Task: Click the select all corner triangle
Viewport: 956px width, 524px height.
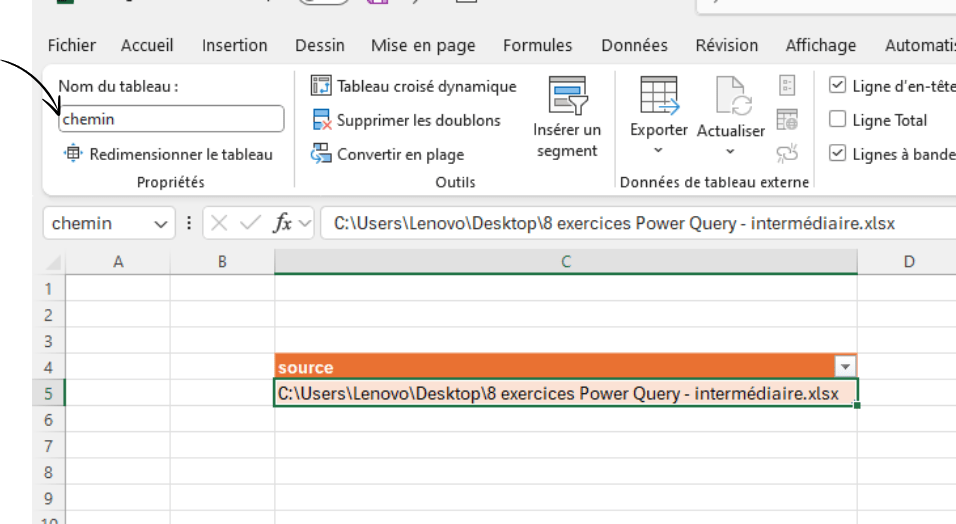Action: [x=54, y=262]
